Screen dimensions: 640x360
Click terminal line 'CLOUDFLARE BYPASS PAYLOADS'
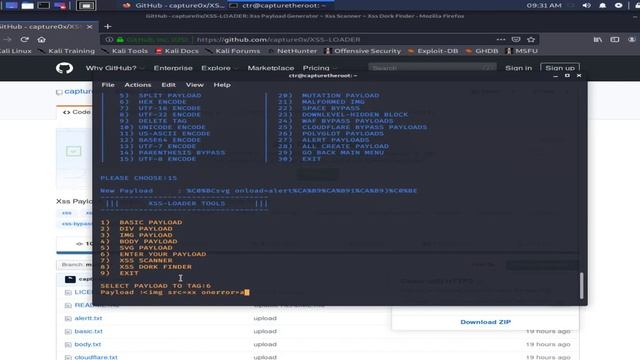(x=364, y=127)
